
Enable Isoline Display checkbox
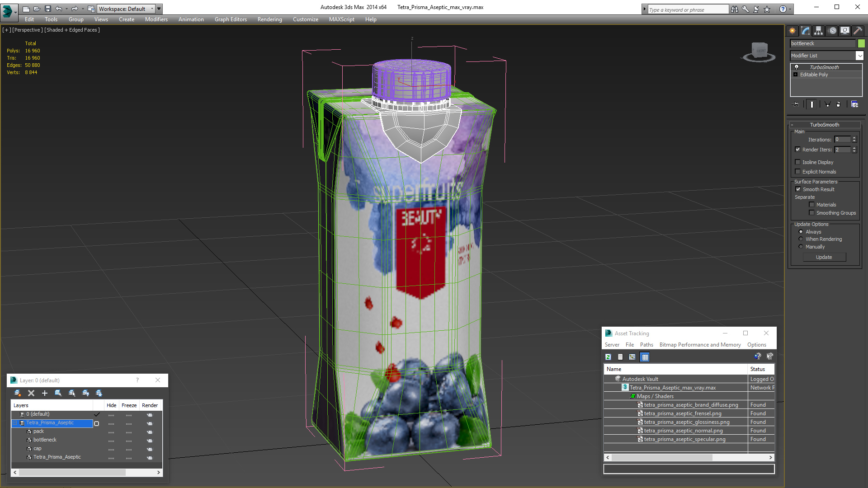click(x=797, y=162)
